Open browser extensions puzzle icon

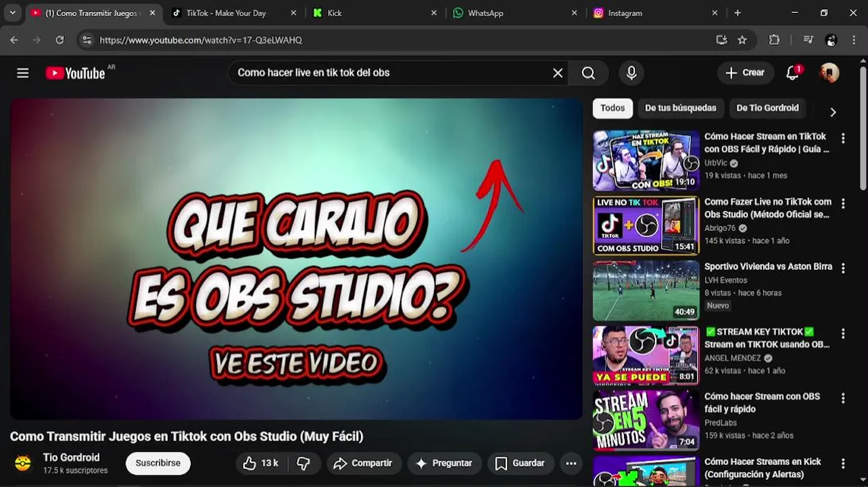[774, 40]
